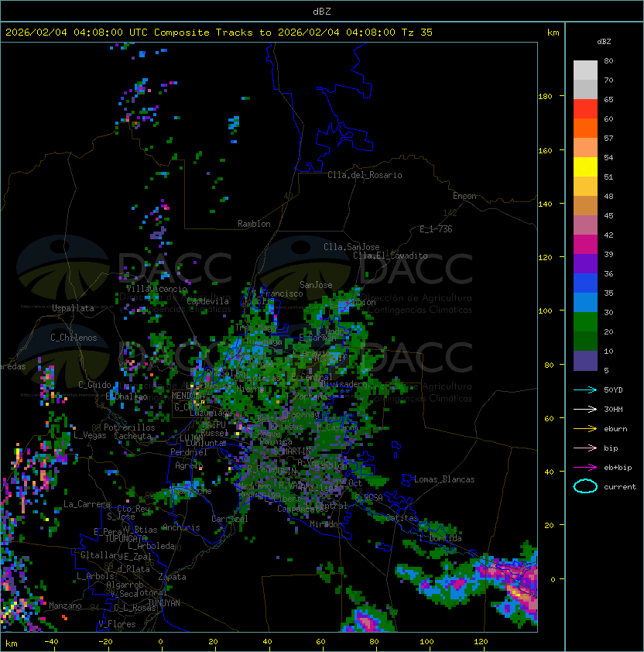Click the 'La_Carrera' map label
The image size is (644, 652).
coord(87,504)
